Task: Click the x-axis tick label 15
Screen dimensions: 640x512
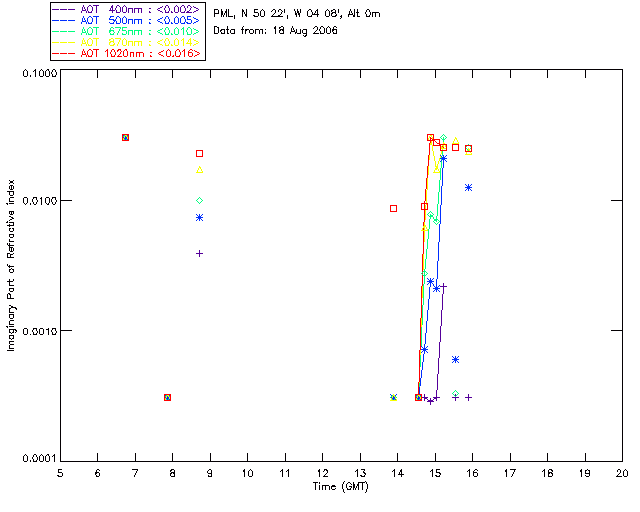Action: [x=435, y=473]
